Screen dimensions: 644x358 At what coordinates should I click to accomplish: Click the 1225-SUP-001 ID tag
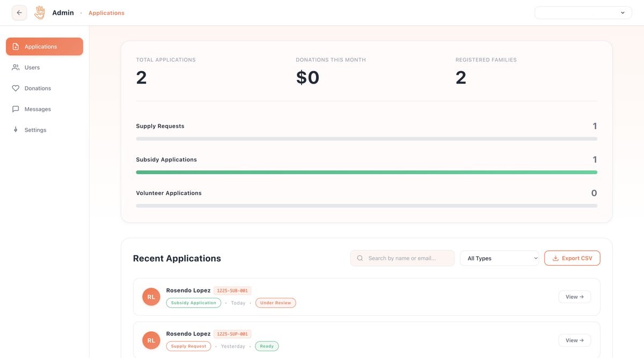click(232, 334)
